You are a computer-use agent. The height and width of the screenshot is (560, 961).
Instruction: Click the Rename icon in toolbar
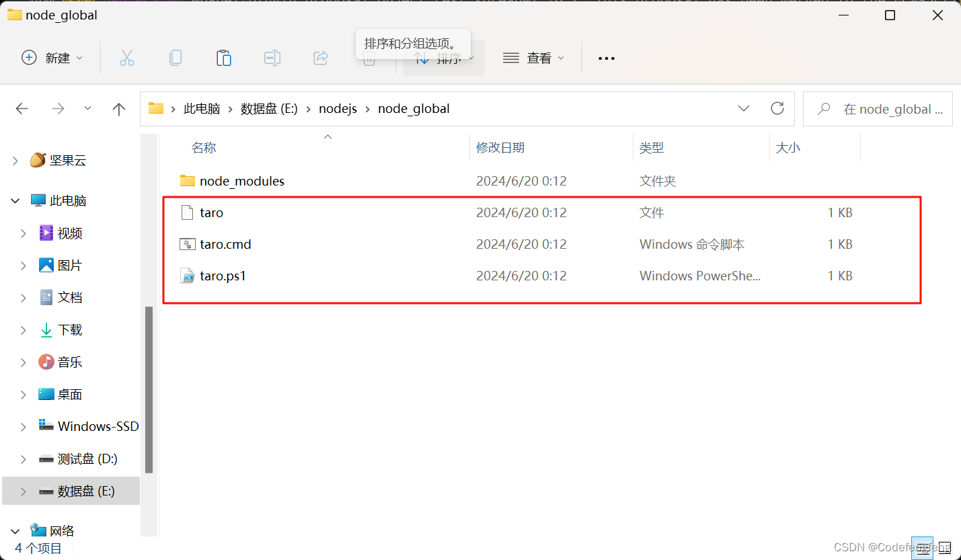pyautogui.click(x=272, y=58)
